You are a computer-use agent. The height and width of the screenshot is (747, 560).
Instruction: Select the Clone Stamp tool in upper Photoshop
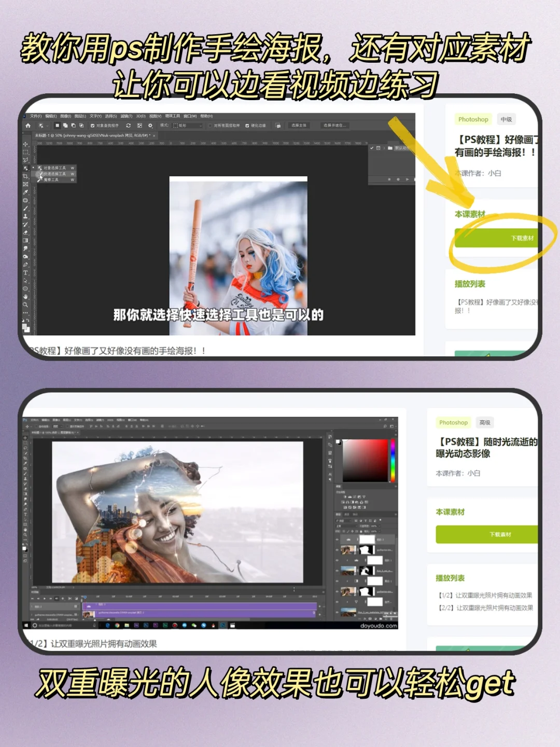pos(25,216)
